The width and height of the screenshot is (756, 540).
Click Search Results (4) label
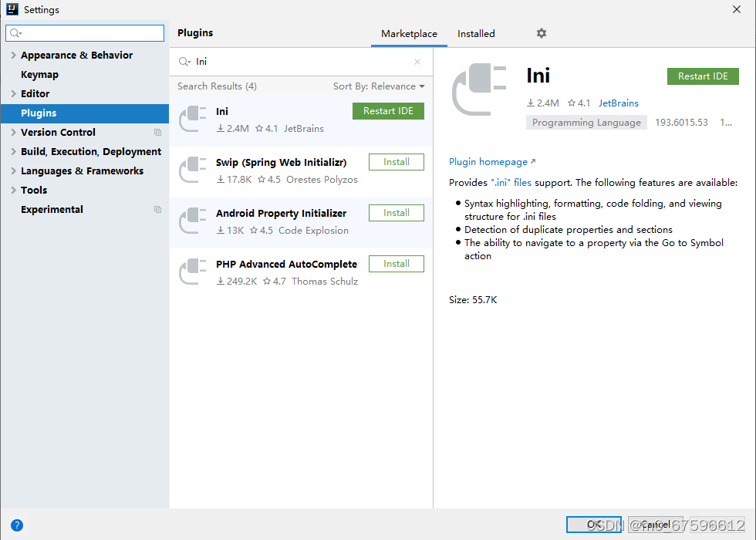217,86
